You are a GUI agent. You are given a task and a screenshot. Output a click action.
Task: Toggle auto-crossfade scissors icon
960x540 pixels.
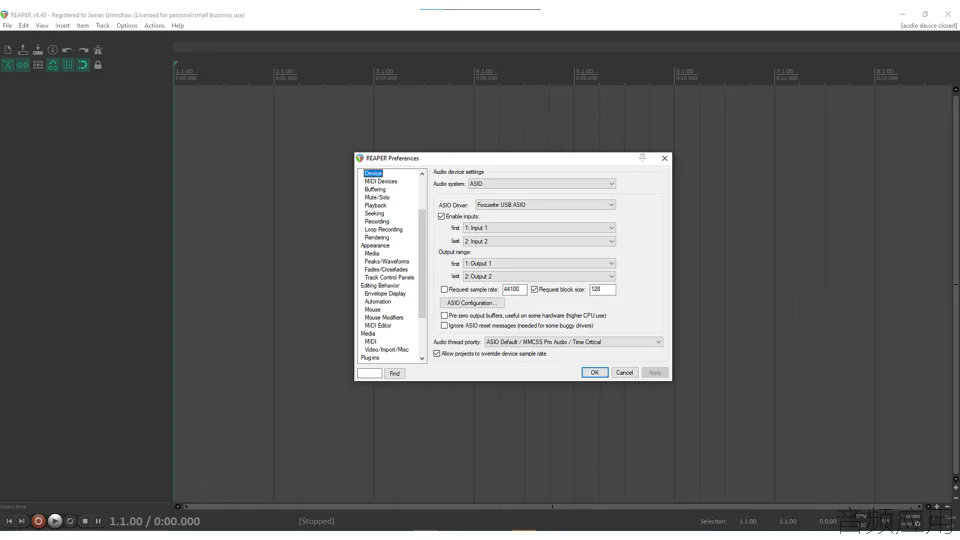8,65
